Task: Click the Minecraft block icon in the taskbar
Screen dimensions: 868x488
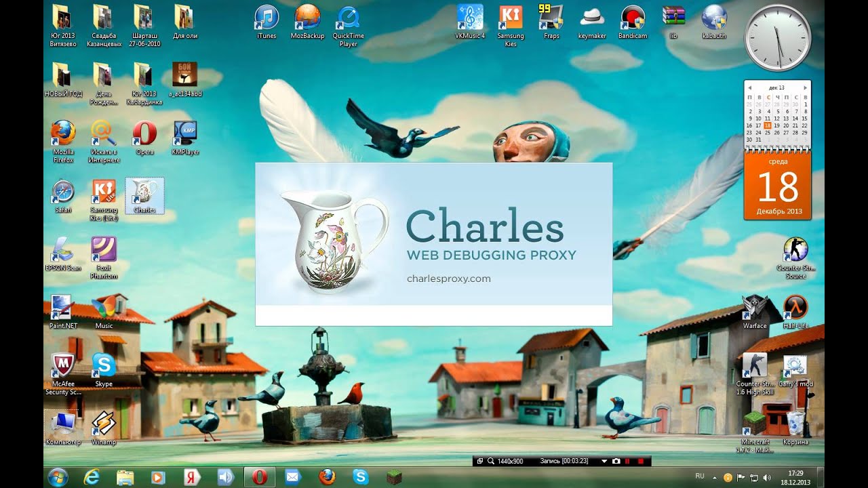Action: 394,477
